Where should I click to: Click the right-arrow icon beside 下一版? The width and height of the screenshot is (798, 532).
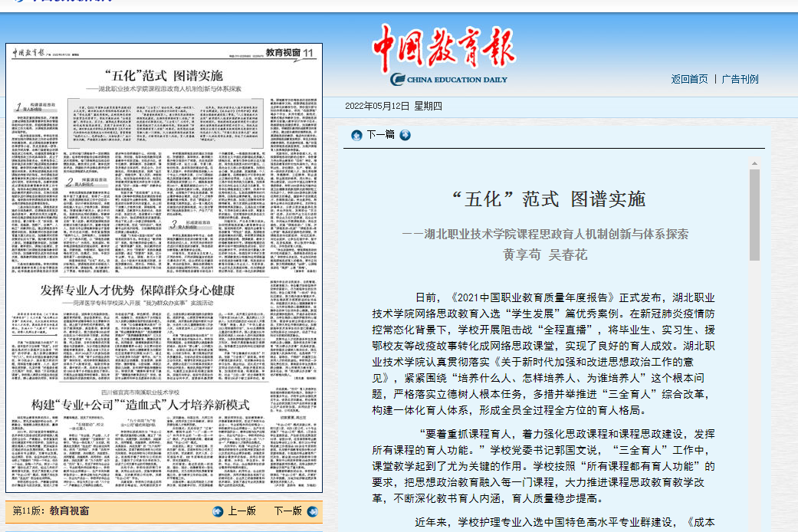(312, 511)
